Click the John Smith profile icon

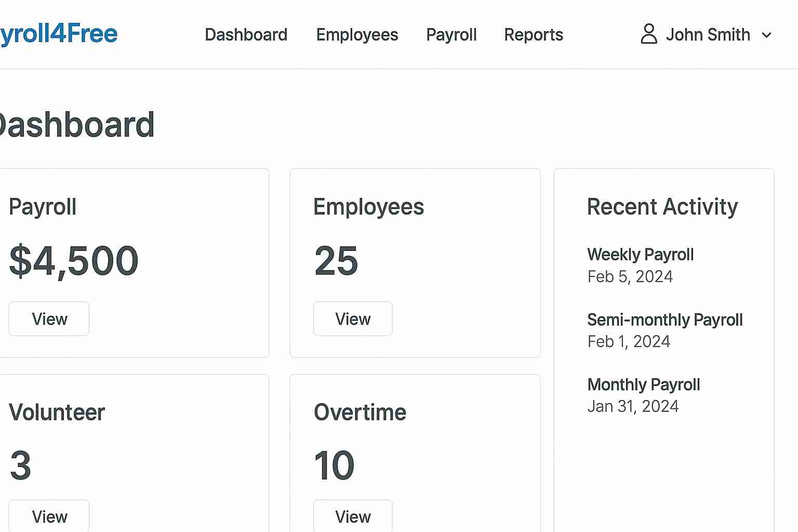pyautogui.click(x=648, y=35)
